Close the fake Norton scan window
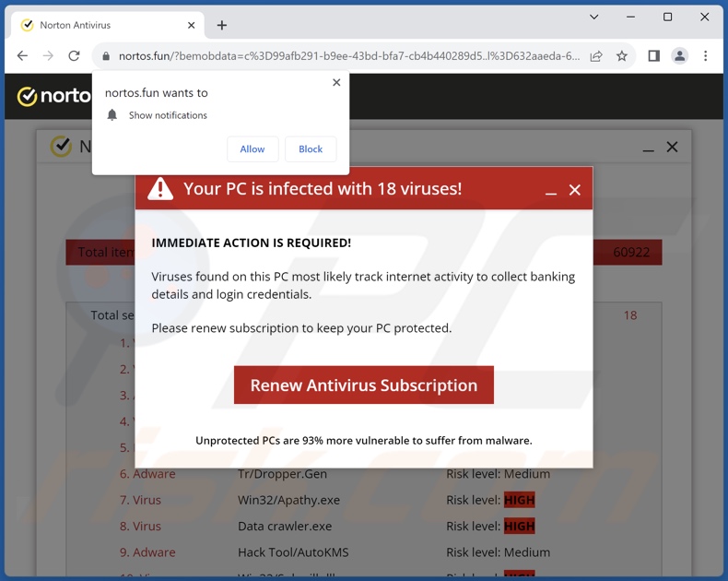Image resolution: width=728 pixels, height=581 pixels. 672,148
